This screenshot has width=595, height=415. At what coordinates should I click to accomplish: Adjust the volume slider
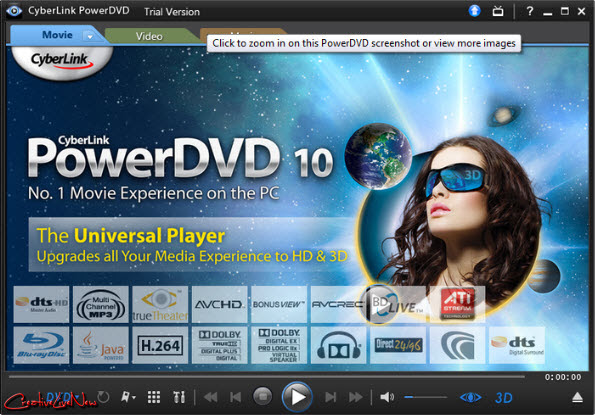[425, 397]
